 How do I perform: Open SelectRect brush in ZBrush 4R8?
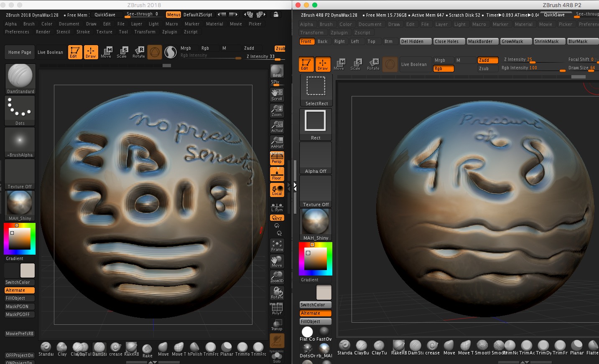[x=316, y=90]
